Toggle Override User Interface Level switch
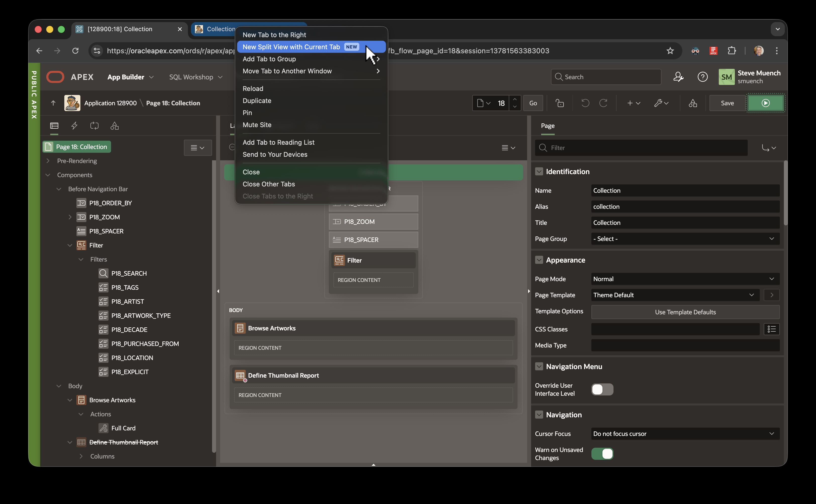Image resolution: width=816 pixels, height=504 pixels. (602, 389)
